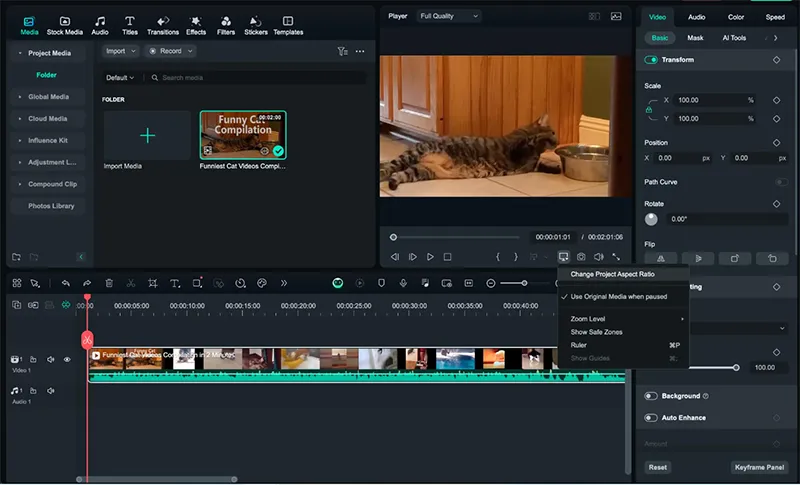Open the Stickers tab

pyautogui.click(x=256, y=25)
